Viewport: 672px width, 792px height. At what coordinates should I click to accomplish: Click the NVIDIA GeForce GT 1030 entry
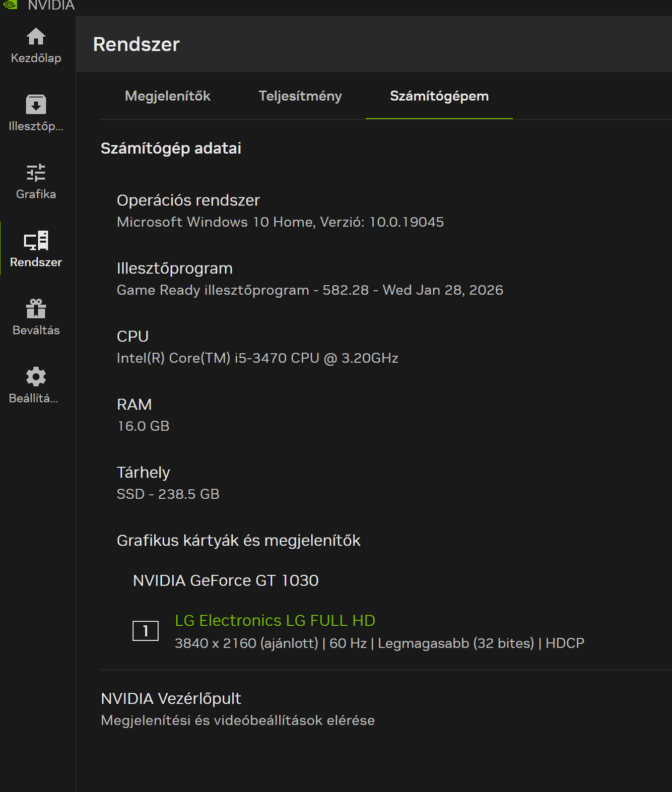coord(226,580)
